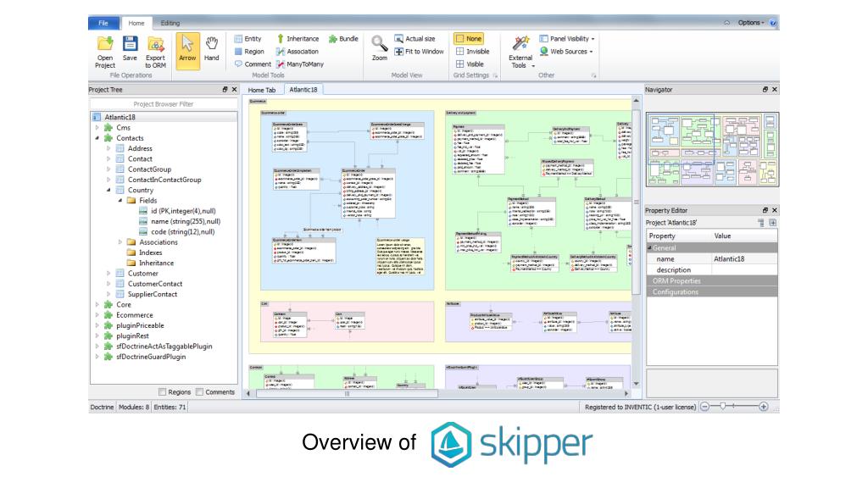Select the Association tool
The image size is (868, 488).
point(298,52)
